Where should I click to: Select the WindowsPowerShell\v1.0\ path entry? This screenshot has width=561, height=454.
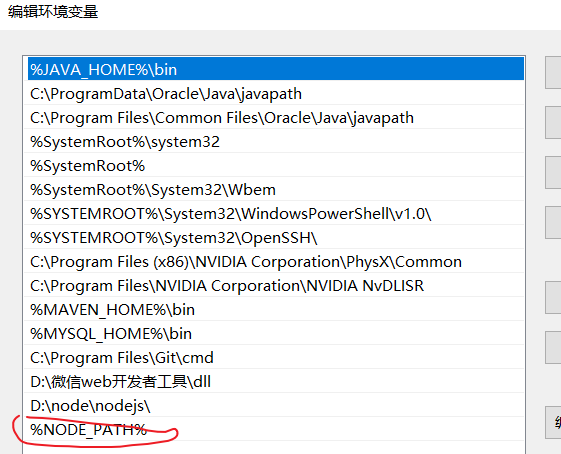coord(275,213)
